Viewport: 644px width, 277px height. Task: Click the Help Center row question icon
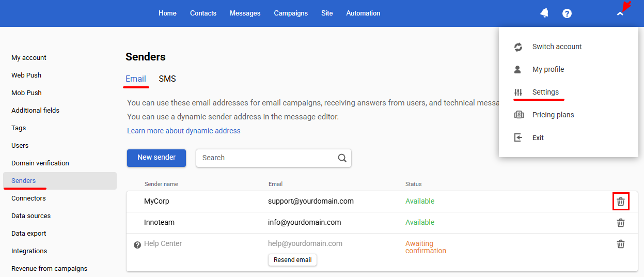[x=137, y=245]
